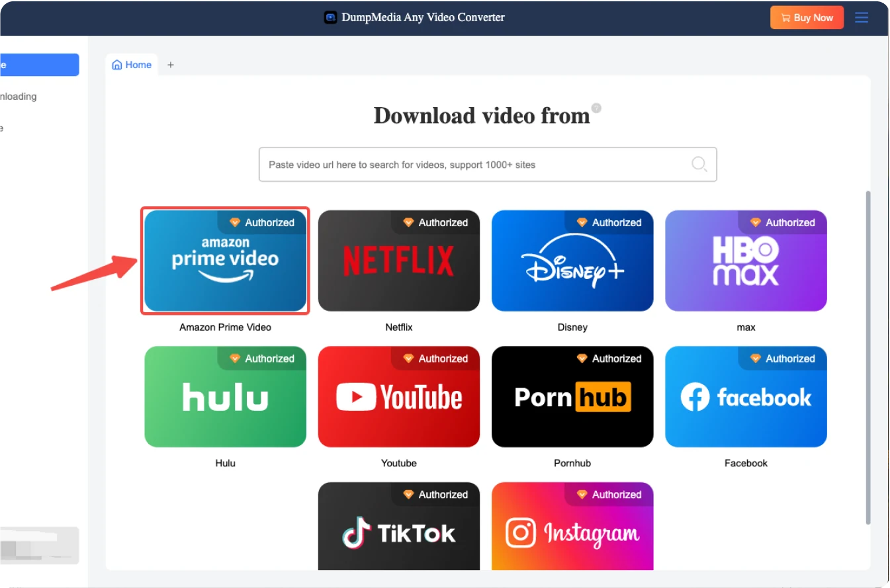The image size is (890, 588).
Task: Click the "Facebook" caption text
Action: pyautogui.click(x=746, y=463)
